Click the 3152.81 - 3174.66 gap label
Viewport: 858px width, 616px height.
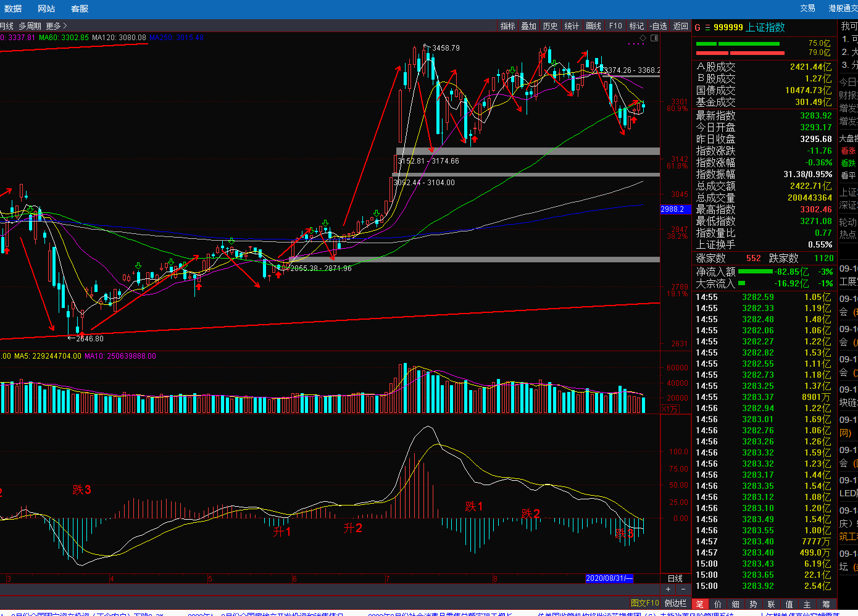pos(428,161)
